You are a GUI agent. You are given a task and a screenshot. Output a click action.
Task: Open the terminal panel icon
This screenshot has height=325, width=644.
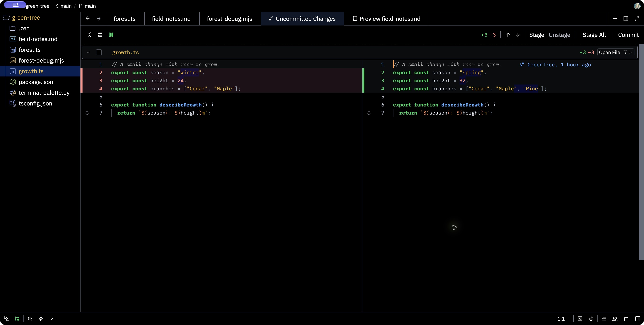[580, 319]
